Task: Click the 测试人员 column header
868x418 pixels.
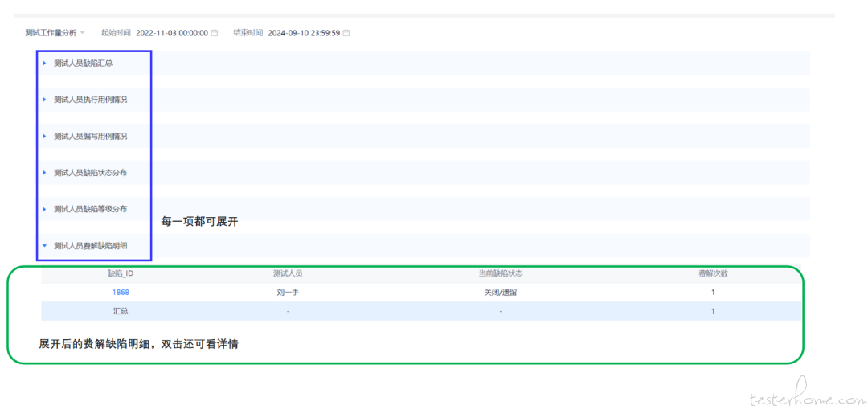Action: pos(288,274)
